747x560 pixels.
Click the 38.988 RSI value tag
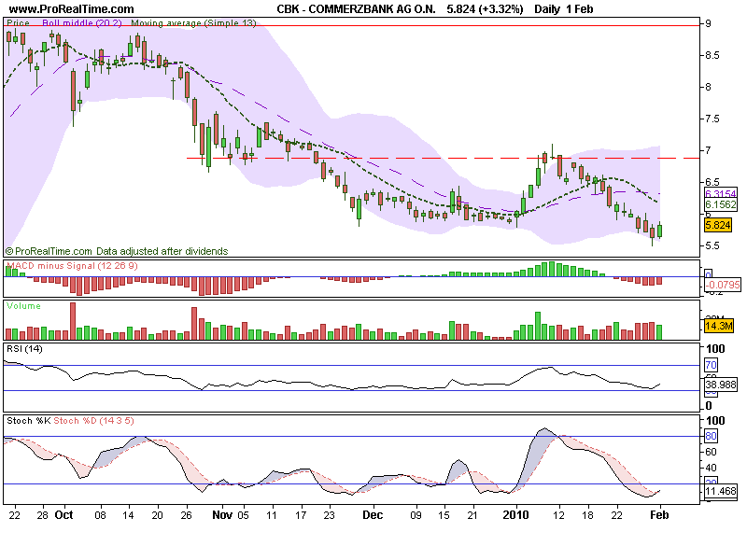point(721,385)
